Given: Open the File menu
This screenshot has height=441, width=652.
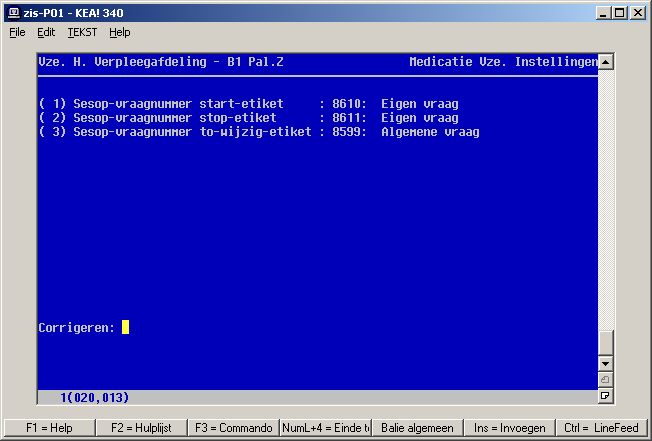Looking at the screenshot, I should tap(17, 32).
